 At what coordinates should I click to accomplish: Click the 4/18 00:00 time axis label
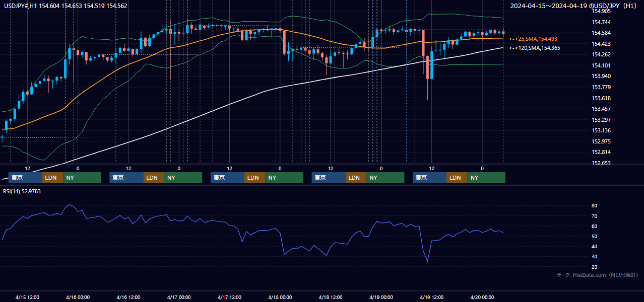pyautogui.click(x=280, y=297)
